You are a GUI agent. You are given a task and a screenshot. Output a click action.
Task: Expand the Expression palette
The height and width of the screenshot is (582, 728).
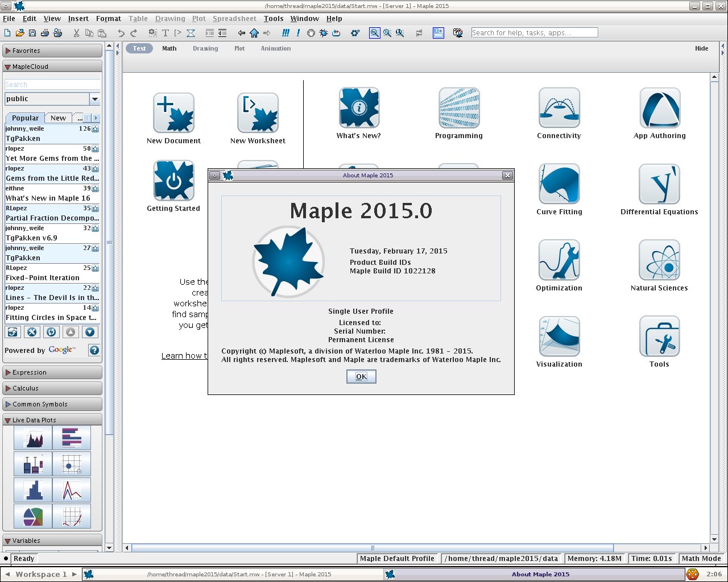(52, 372)
